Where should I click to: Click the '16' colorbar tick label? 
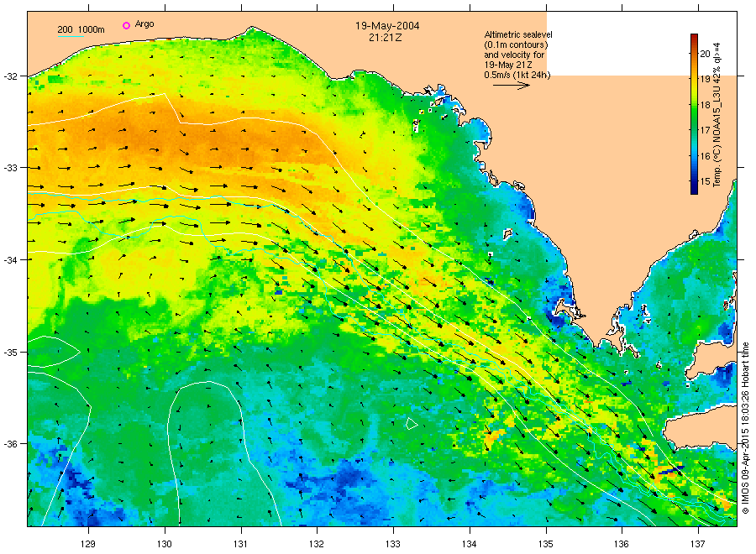pyautogui.click(x=705, y=155)
